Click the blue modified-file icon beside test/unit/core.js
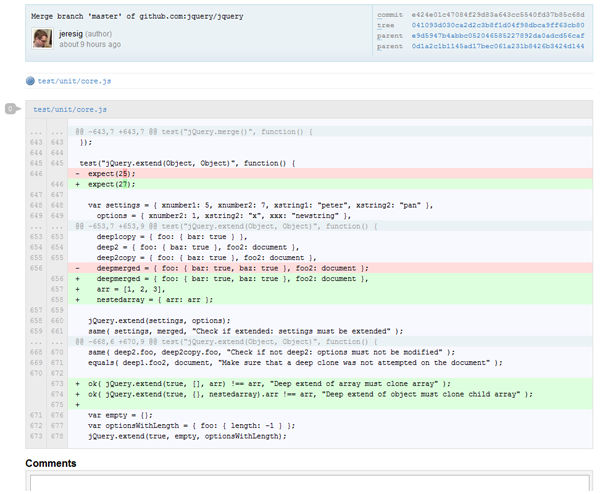The image size is (600, 494). pos(30,81)
